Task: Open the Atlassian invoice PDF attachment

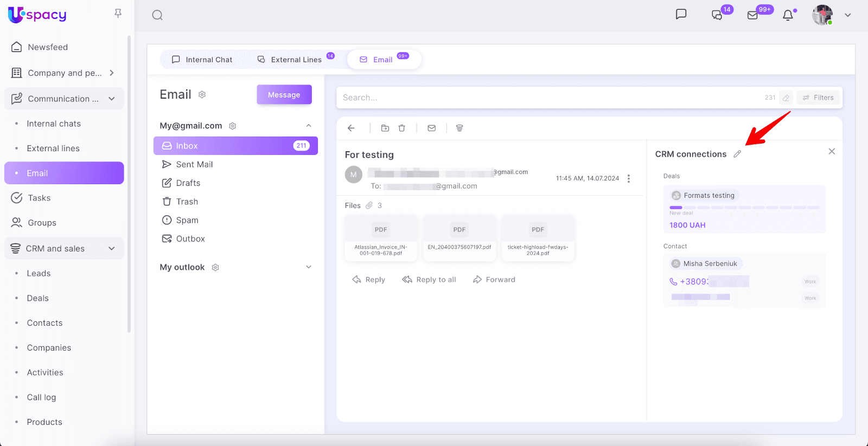Action: point(381,237)
